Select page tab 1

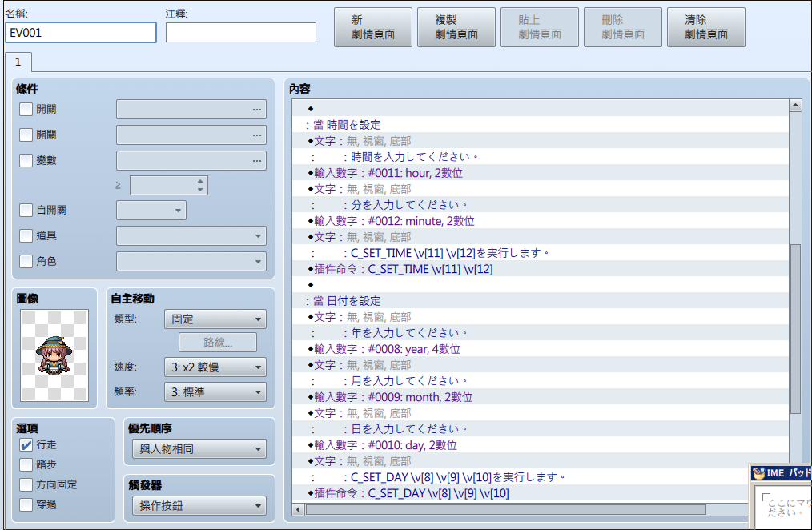[x=18, y=62]
